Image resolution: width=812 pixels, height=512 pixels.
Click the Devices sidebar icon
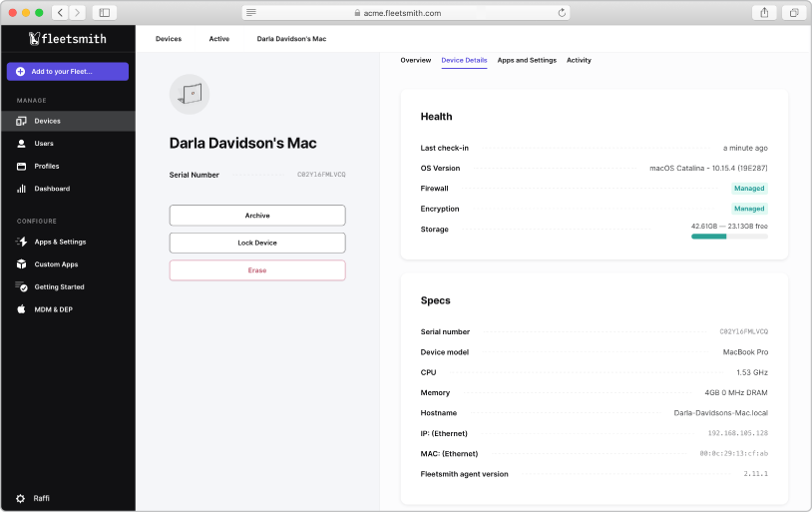[21, 121]
